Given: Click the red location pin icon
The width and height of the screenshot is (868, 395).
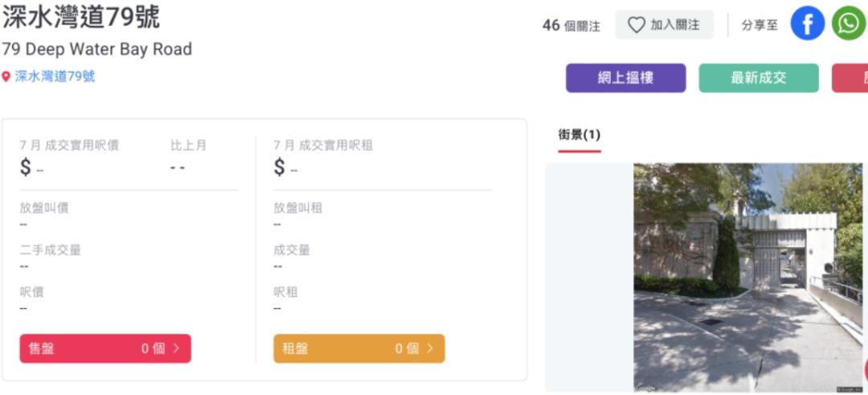Looking at the screenshot, I should 6,77.
